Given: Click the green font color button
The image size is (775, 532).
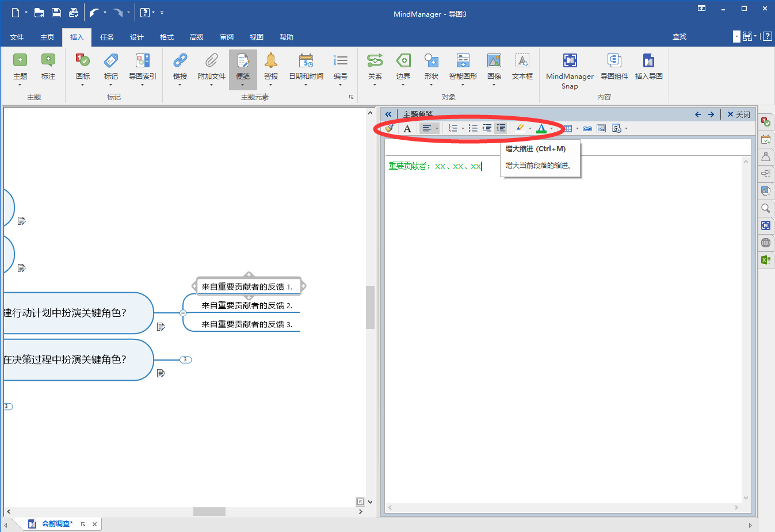Looking at the screenshot, I should (x=541, y=128).
